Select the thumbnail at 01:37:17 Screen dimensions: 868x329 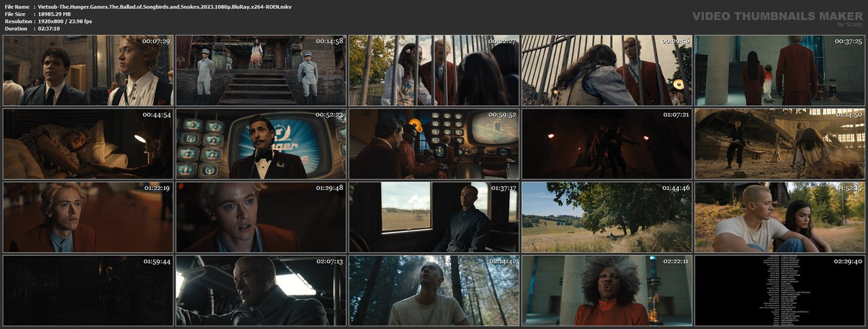[434, 217]
